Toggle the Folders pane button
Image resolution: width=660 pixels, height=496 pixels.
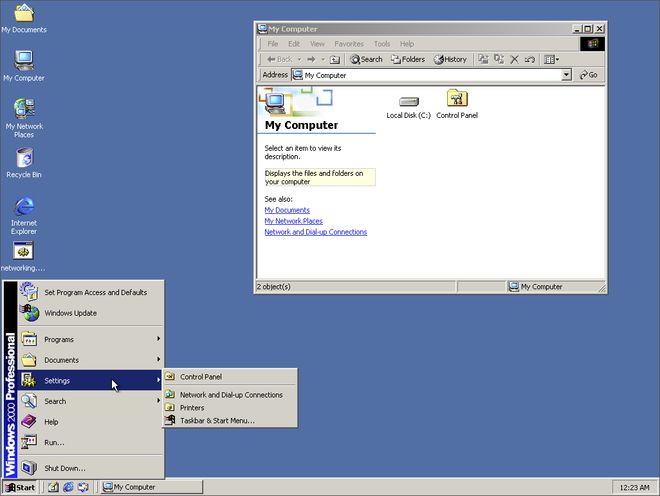[407, 59]
